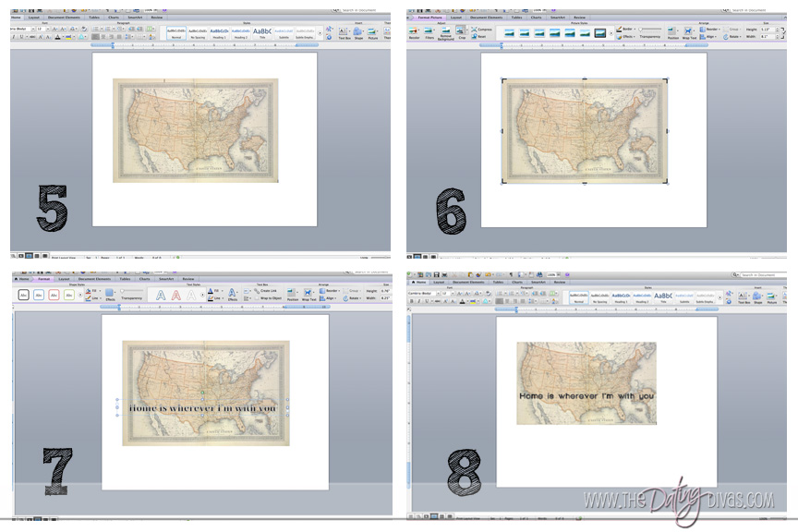This screenshot has height=532, width=798.
Task: Click shape Effects icon in step 7 Shape Styles
Action: coord(110,296)
